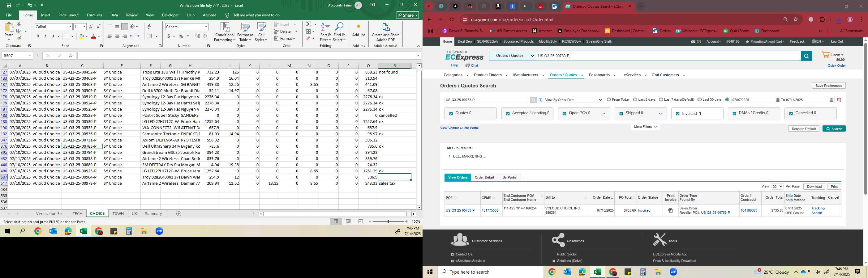This screenshot has height=278, width=868.
Task: Open the Font name Calibri dropdown
Action: [x=70, y=27]
